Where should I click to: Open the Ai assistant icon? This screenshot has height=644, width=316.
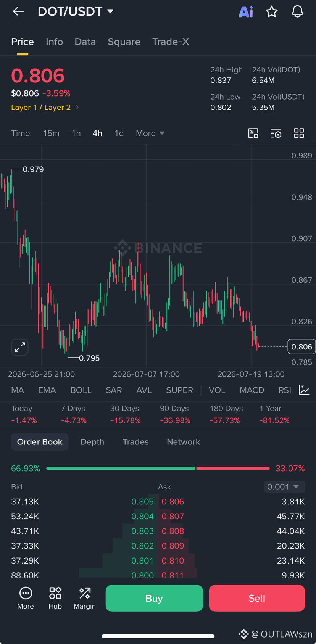click(x=246, y=12)
